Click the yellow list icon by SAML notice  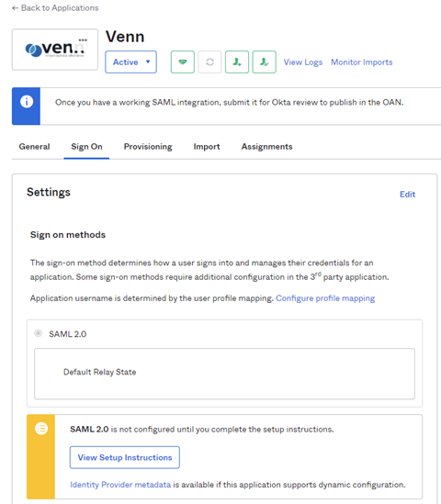click(x=41, y=429)
